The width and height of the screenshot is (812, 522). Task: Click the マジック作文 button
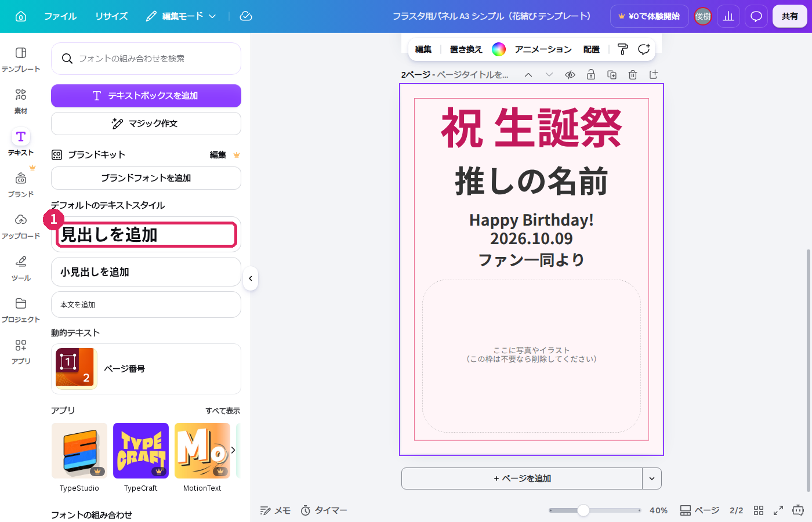[x=146, y=124]
